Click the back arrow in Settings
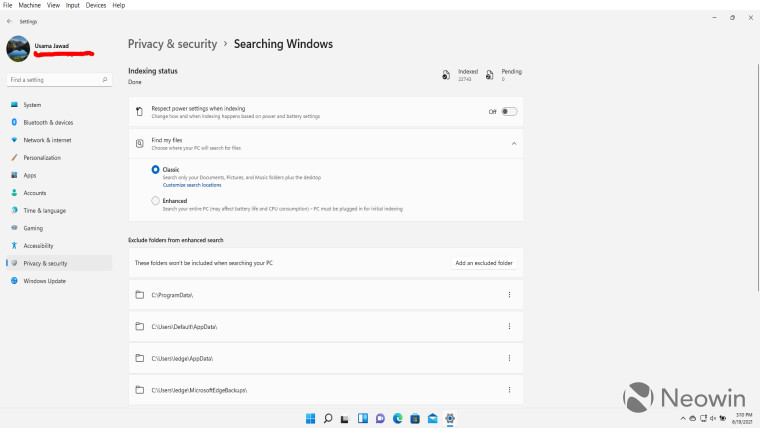This screenshot has width=760, height=428. [x=9, y=21]
